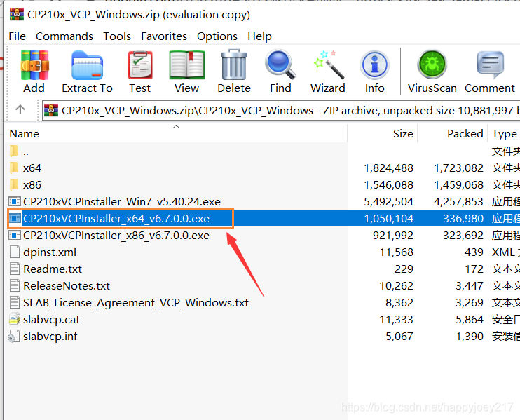Screen dimensions: 520x420
Task: Open the Help menu
Action: tap(260, 36)
